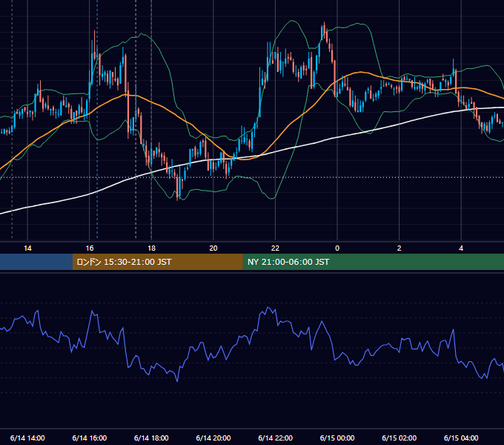The height and width of the screenshot is (445, 504).
Task: Click the 6/14 18:00 date label
Action: [x=151, y=438]
